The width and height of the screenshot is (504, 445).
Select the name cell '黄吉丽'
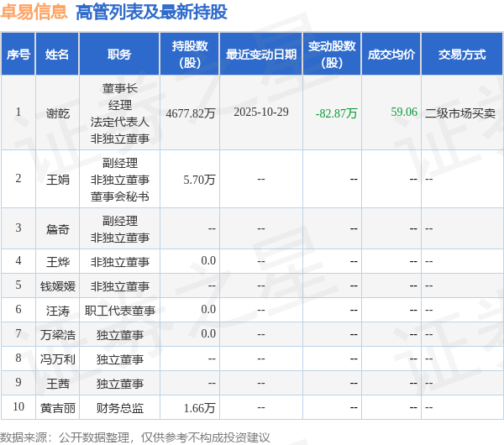tap(57, 408)
